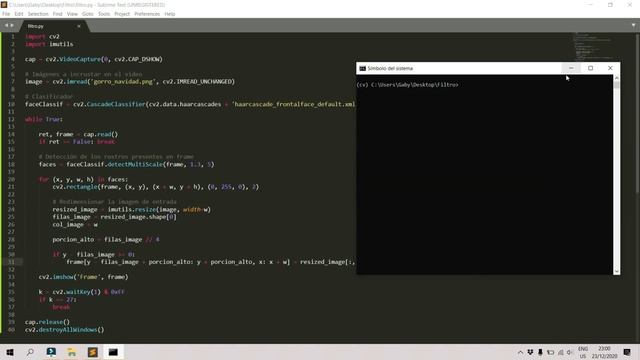Click the 'import cv2' line
Image resolution: width=640 pixels, height=360 pixels.
click(x=42, y=36)
